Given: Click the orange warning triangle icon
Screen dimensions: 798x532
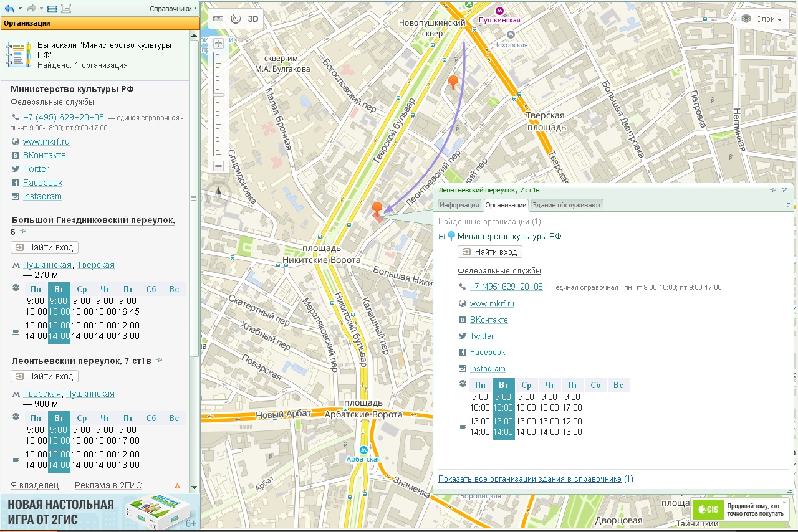Looking at the screenshot, I should click(x=177, y=485).
